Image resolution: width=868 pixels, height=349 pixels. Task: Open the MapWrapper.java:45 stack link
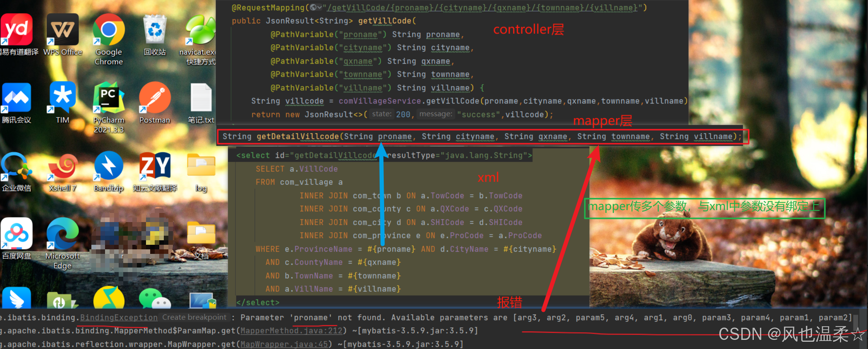(x=284, y=344)
